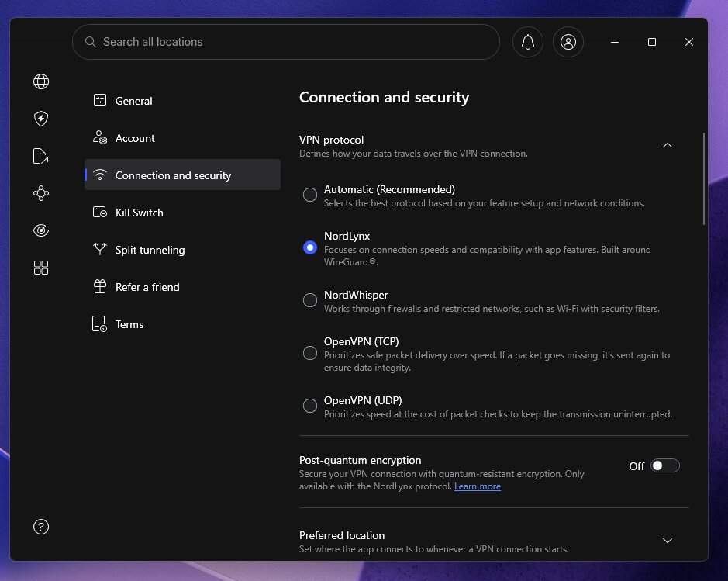The width and height of the screenshot is (728, 581).
Task: Click the NordWhisper option label
Action: [356, 295]
